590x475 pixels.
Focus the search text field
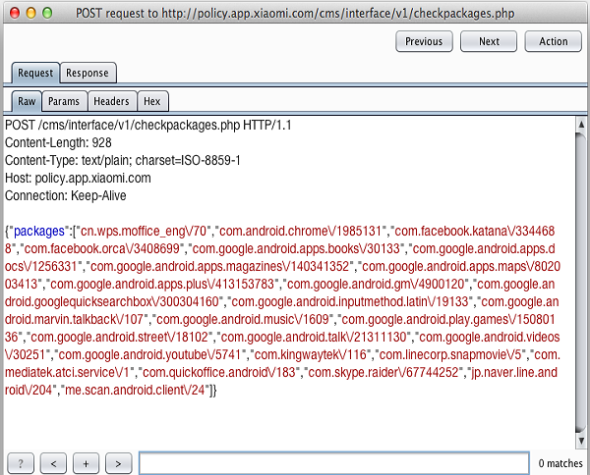coord(334,463)
